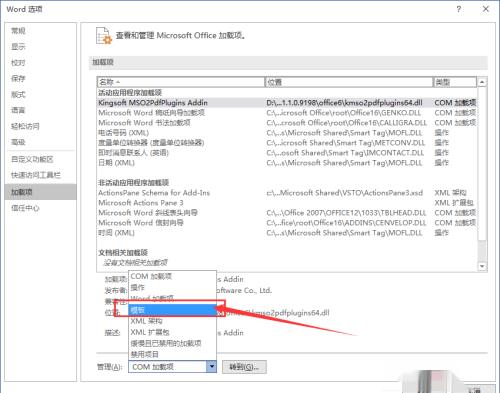Sort add-ins by 位置 column header

[x=349, y=82]
